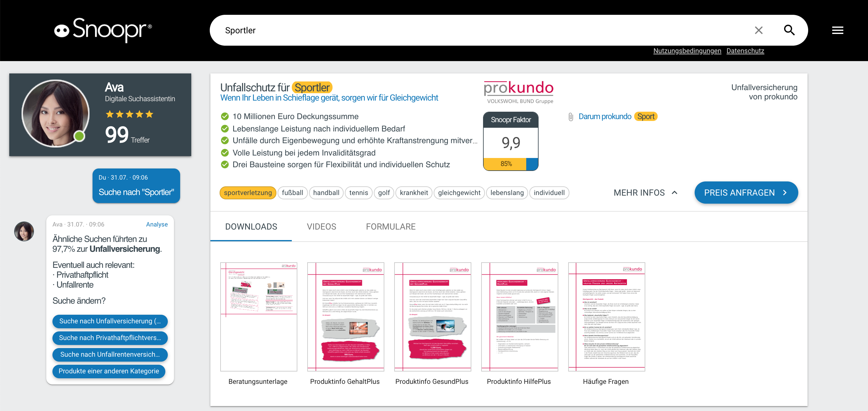868x411 pixels.
Task: Select the handball tag
Action: (x=326, y=193)
